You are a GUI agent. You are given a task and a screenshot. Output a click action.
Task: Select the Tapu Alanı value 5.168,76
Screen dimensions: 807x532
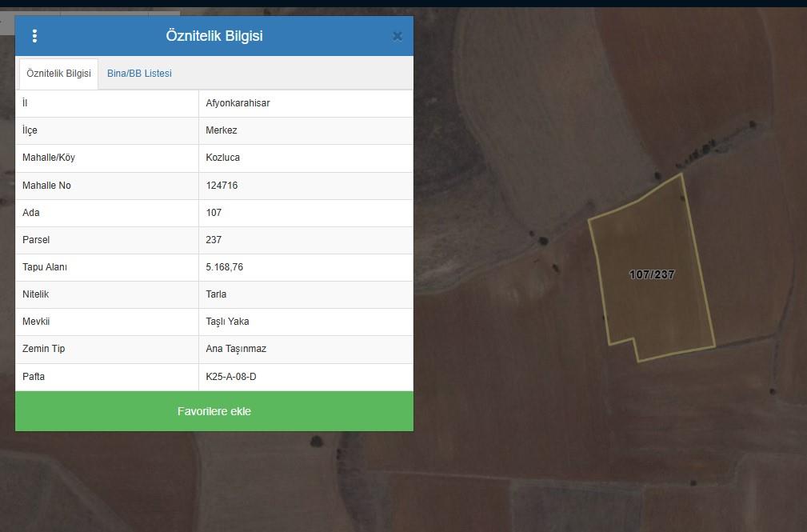click(x=225, y=267)
